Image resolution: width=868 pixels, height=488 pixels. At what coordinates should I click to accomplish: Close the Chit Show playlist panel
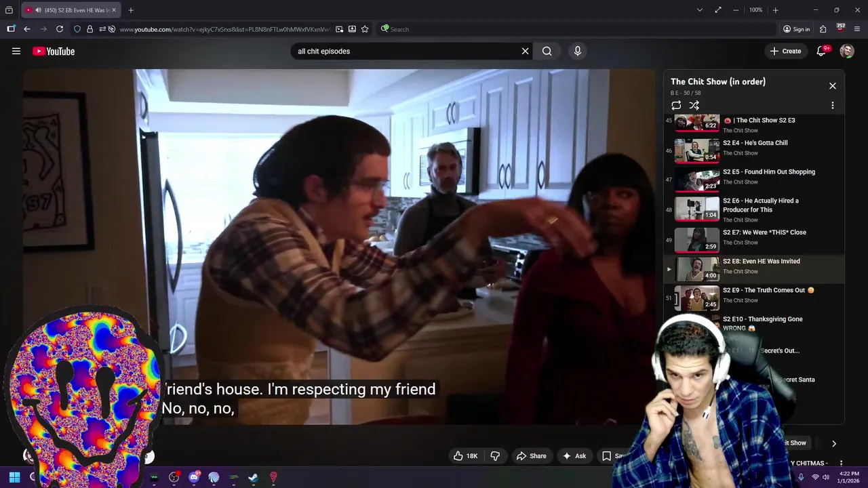(833, 86)
